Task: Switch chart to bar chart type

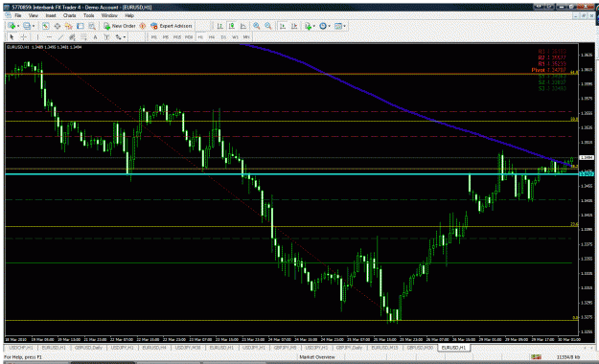Action: coord(220,26)
